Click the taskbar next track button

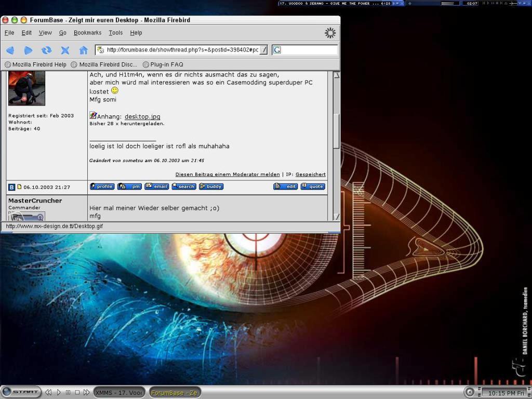[x=87, y=392]
